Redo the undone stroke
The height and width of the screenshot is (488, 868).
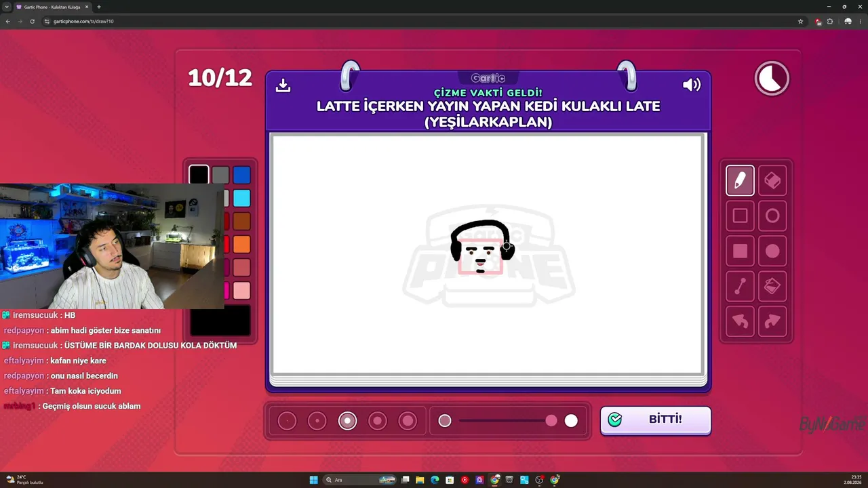pos(772,322)
